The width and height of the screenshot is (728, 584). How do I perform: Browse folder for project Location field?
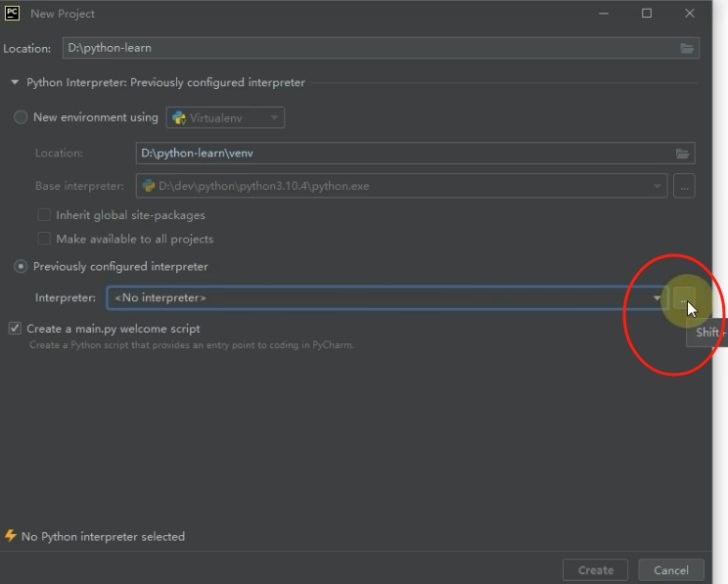point(687,48)
